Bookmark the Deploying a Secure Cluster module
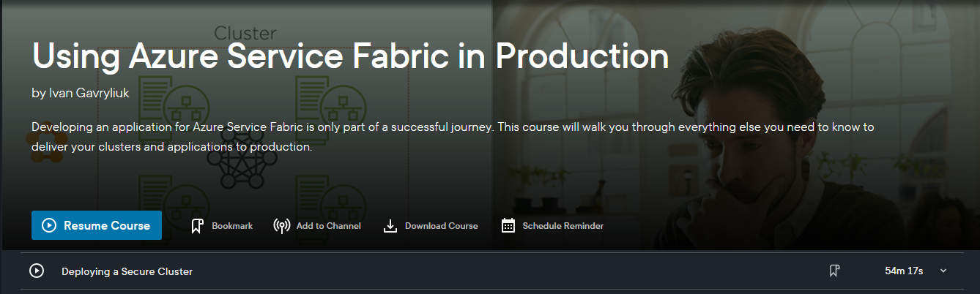 [834, 271]
